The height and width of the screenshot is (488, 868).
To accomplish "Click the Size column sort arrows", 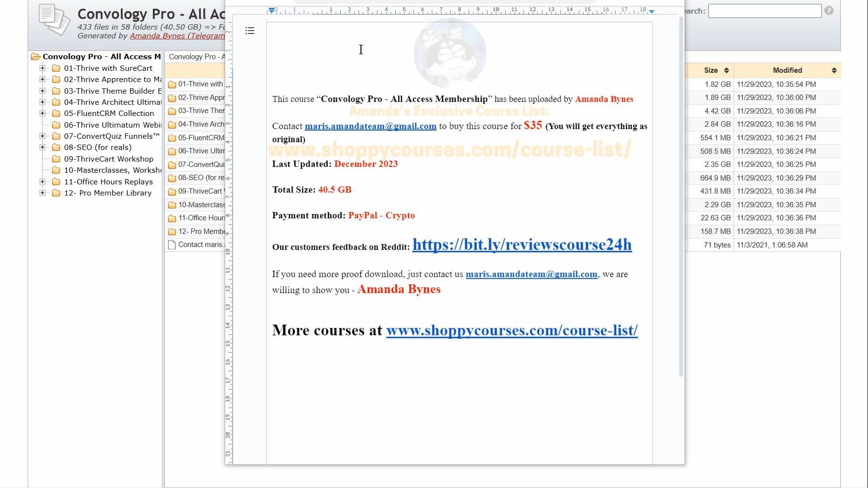I will 726,70.
